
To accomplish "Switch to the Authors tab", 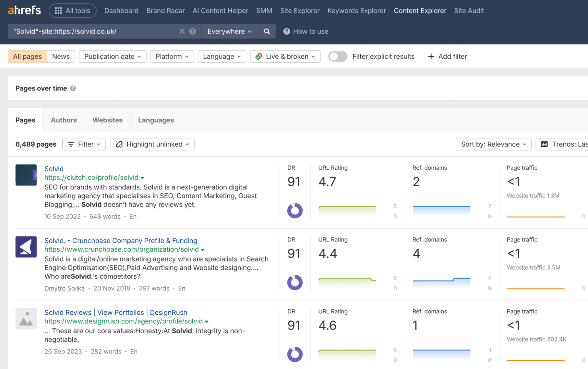I will click(x=64, y=120).
